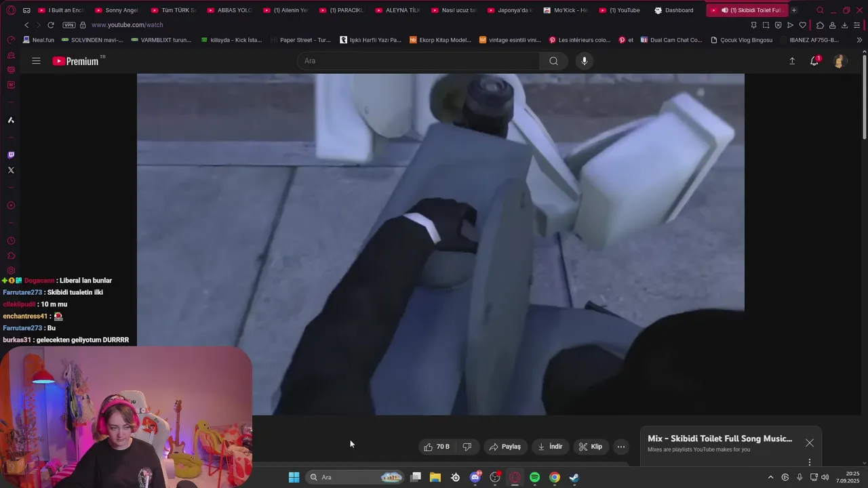Start voice search with microphone icon
The height and width of the screenshot is (488, 868).
[x=585, y=61]
